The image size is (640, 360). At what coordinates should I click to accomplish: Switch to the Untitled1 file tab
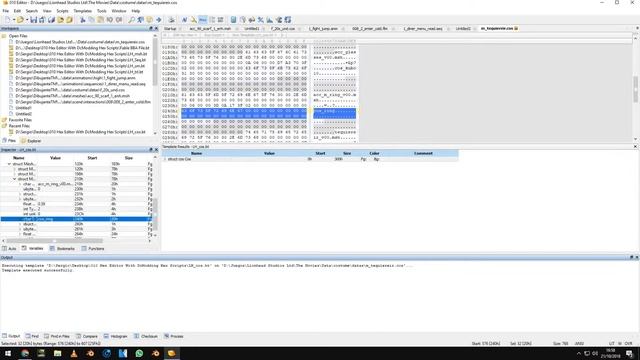252,29
